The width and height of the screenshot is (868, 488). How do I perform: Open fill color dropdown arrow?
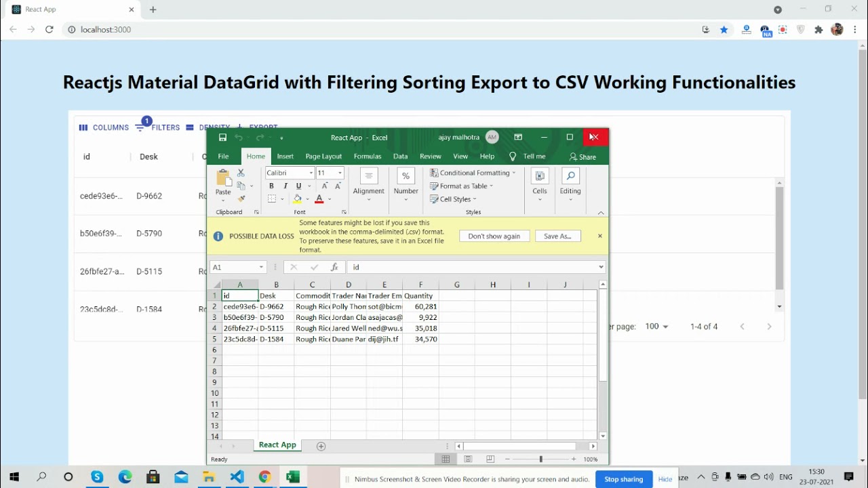307,199
